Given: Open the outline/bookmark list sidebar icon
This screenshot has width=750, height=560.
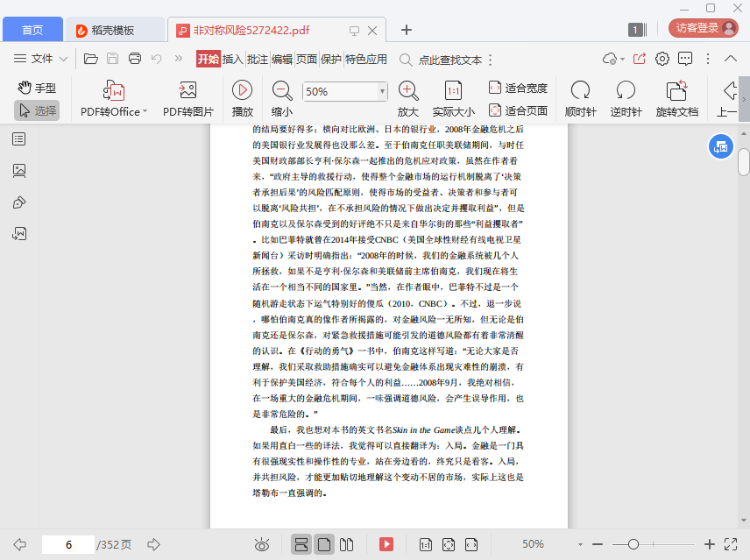Looking at the screenshot, I should point(19,138).
